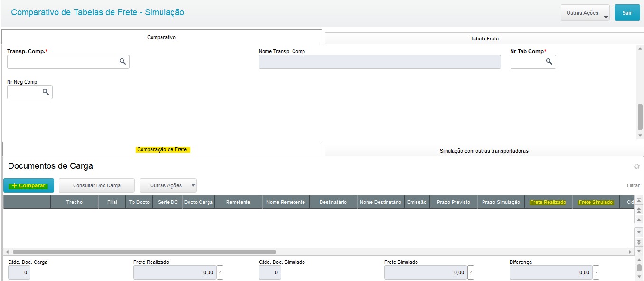Screen dimensions: 644x281
Task: Open the grid settings gear icon
Action: click(637, 166)
